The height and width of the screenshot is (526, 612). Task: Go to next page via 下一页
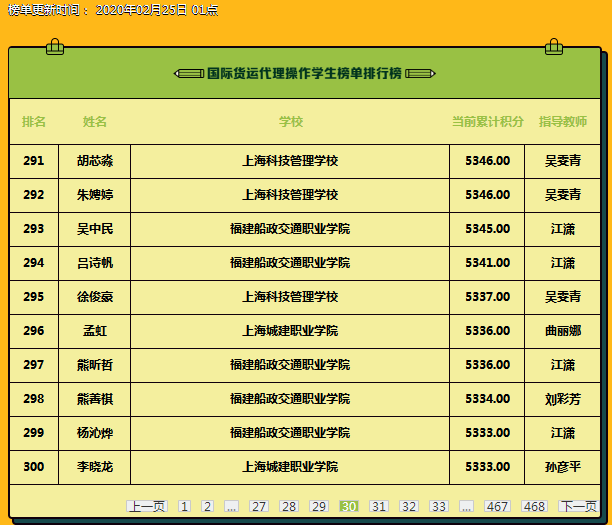(x=578, y=507)
